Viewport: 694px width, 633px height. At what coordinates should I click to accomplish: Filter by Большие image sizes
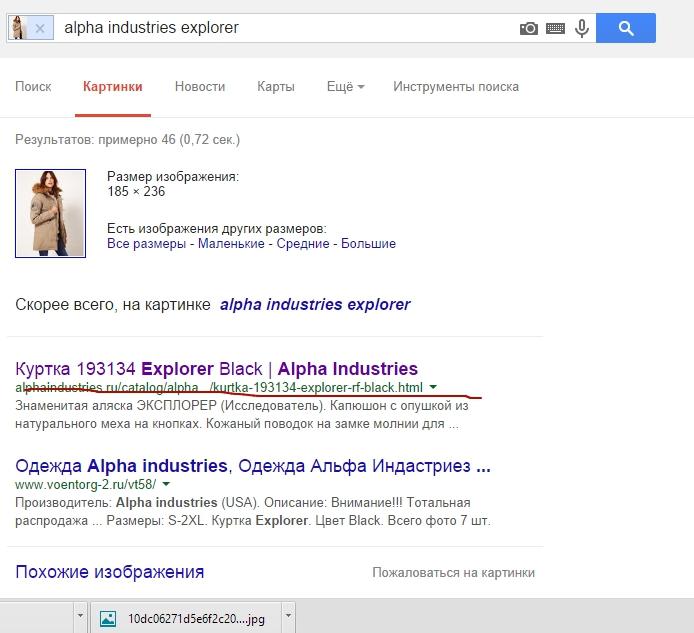pyautogui.click(x=368, y=243)
